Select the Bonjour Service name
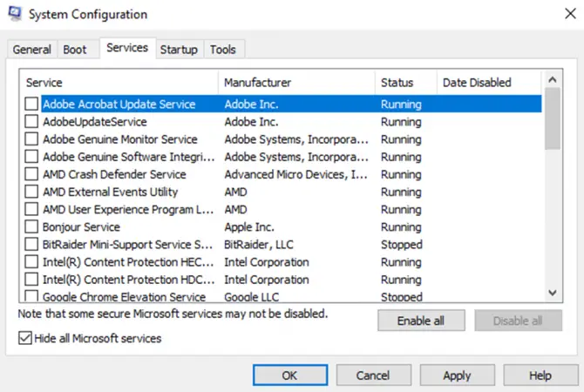Screen dimensions: 584x392 coord(81,226)
